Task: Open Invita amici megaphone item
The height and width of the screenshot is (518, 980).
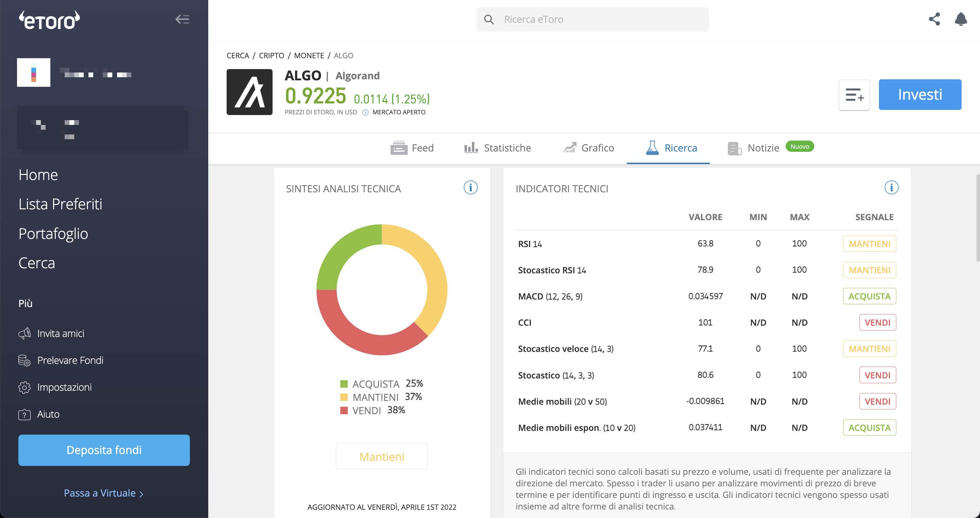Action: pyautogui.click(x=51, y=334)
